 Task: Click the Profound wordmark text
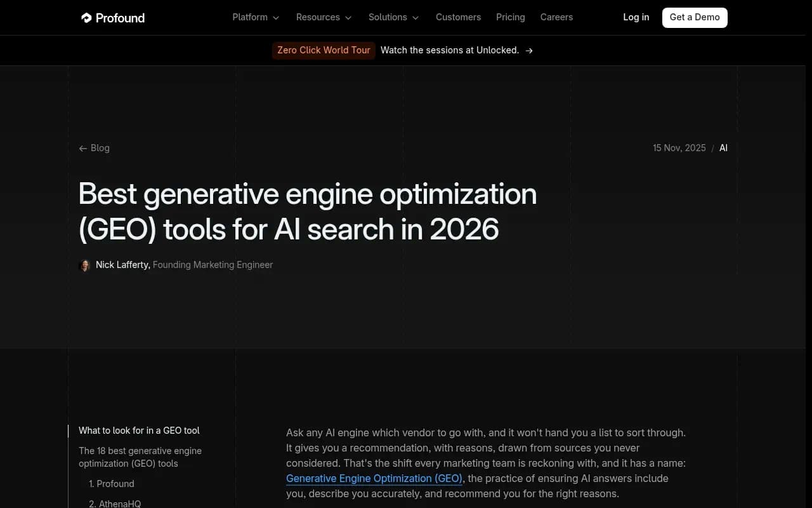tap(120, 18)
